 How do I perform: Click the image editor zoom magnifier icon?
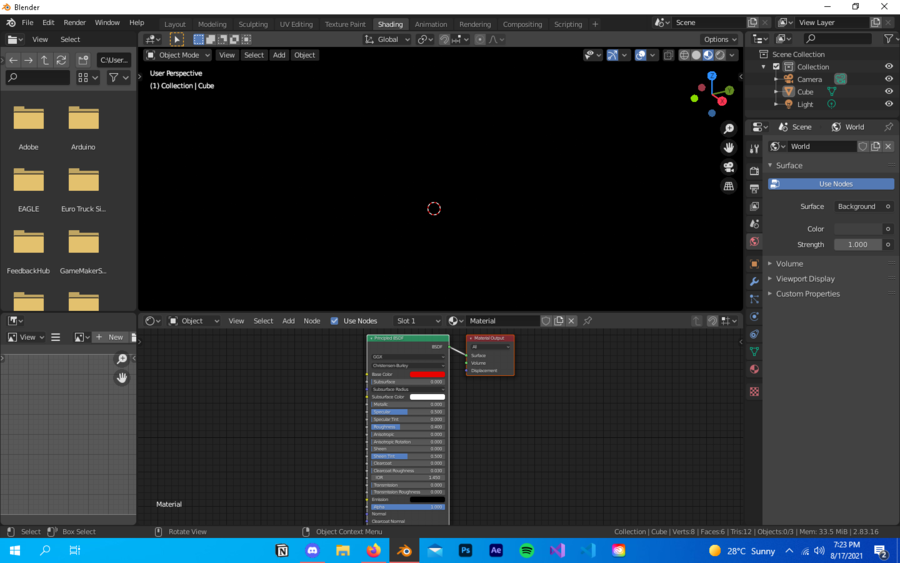122,359
